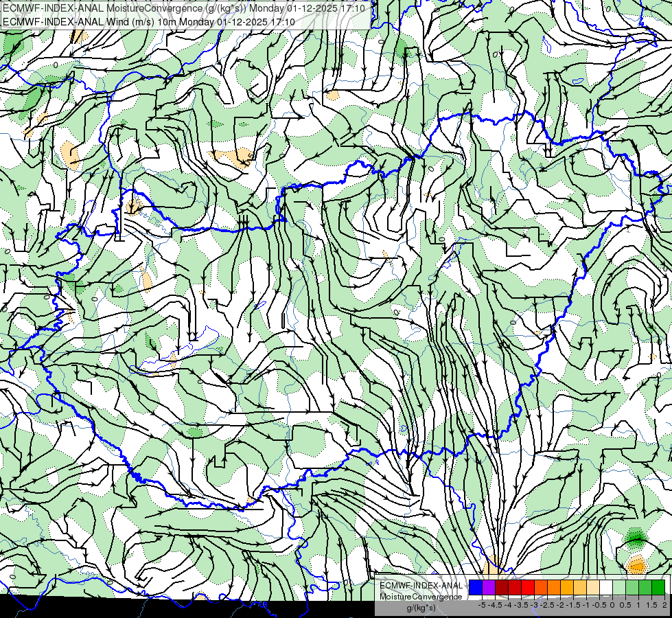Click the amber swatch from -2 to -1.5
The width and height of the screenshot is (672, 618).
(x=566, y=588)
